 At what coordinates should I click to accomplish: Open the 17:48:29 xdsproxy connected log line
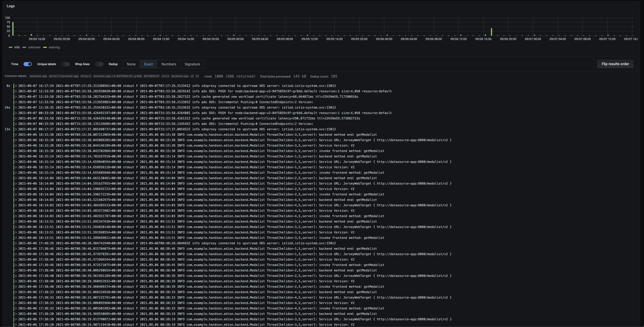[16, 243]
